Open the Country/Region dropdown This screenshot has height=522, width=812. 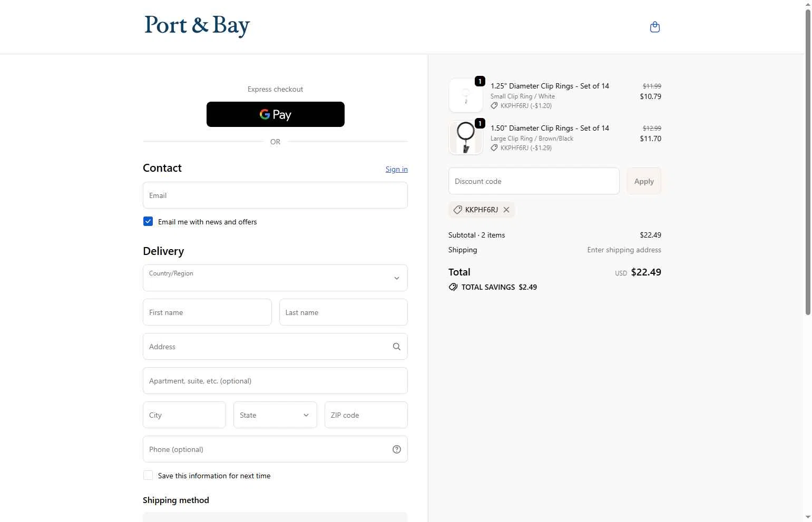[275, 278]
